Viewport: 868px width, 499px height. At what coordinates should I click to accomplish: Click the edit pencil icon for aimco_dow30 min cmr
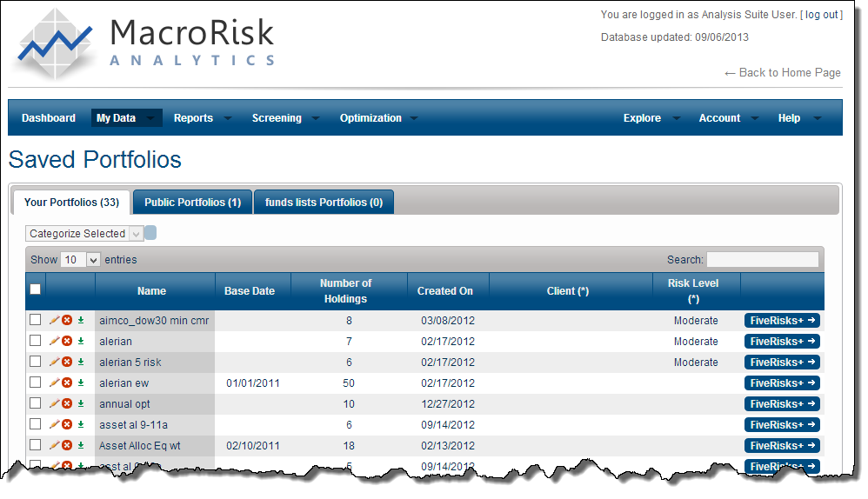tap(54, 320)
